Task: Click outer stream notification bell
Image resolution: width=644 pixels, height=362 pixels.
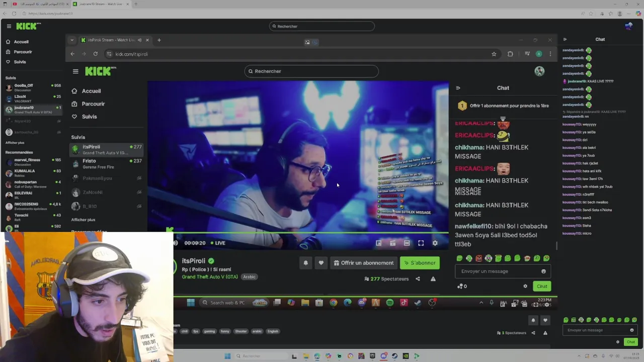Action: pos(533,320)
